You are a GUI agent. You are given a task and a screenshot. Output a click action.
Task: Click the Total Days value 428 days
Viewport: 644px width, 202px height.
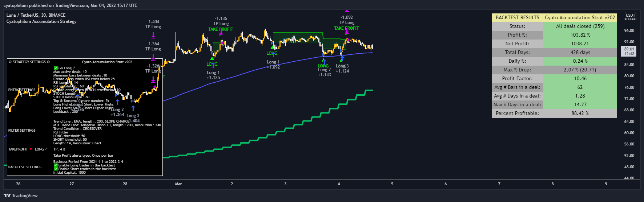click(580, 52)
